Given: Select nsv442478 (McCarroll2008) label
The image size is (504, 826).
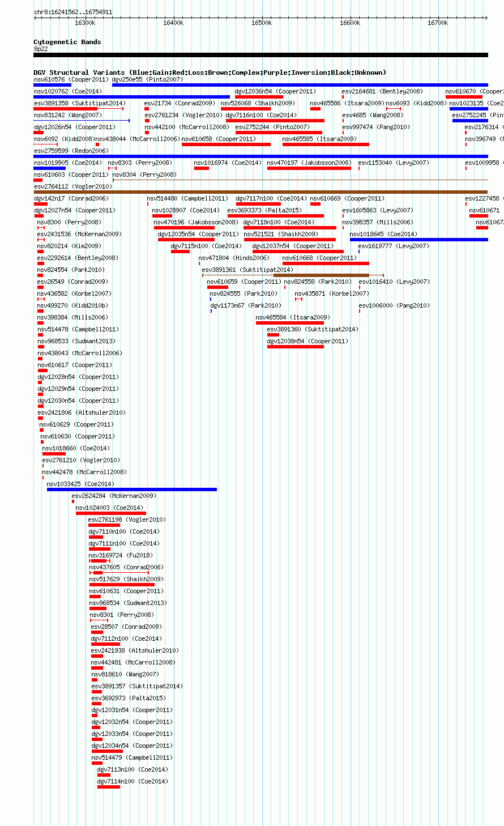Looking at the screenshot, I should click(85, 472).
